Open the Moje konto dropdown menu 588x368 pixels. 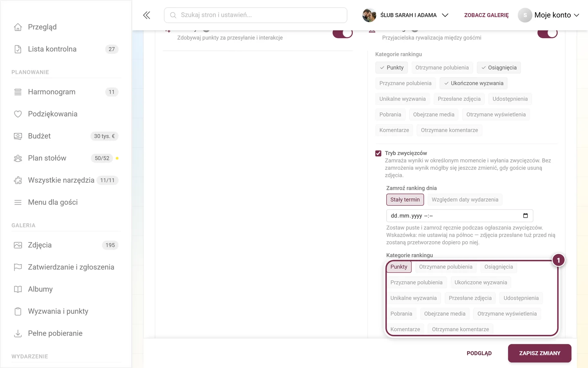549,15
